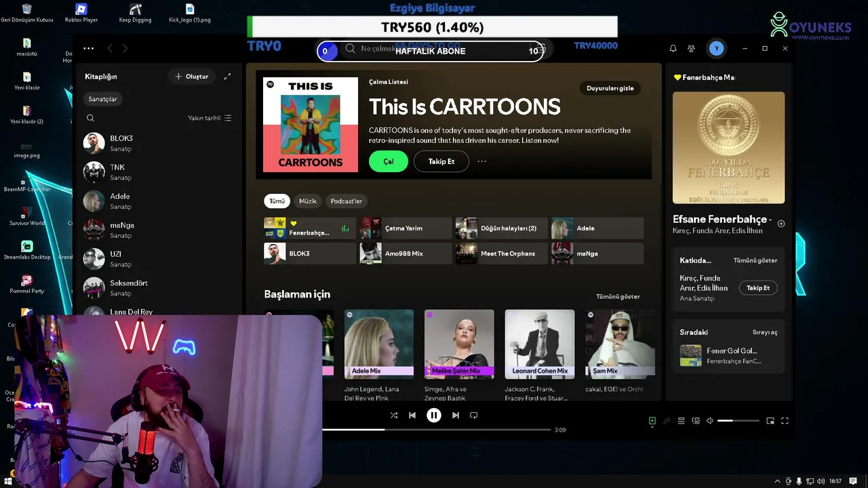Image resolution: width=868 pixels, height=488 pixels.
Task: Open Spotify notifications bell
Action: (x=673, y=49)
